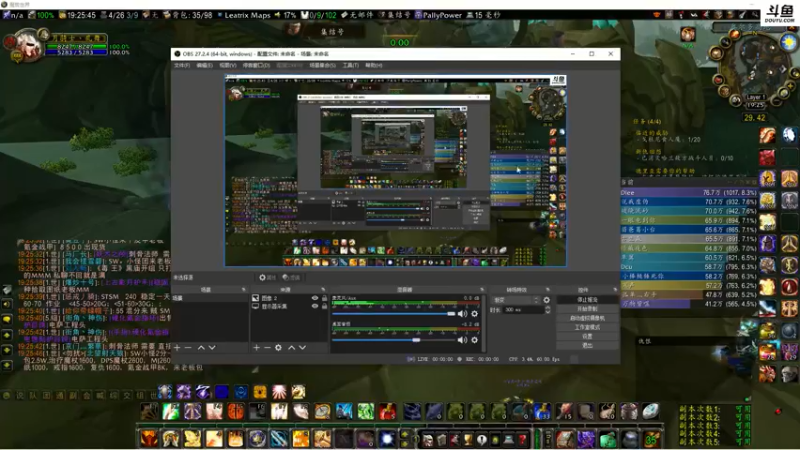Click the 桌面音频 volume slider handle
Viewport: 800px width, 450px height.
[416, 340]
